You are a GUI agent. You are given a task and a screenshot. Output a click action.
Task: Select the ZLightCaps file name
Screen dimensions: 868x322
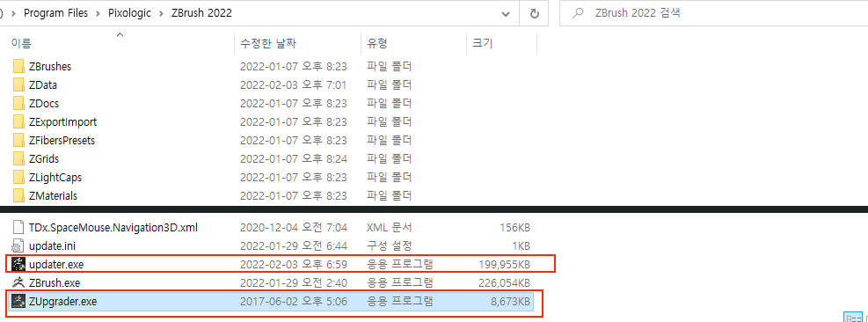pos(55,178)
